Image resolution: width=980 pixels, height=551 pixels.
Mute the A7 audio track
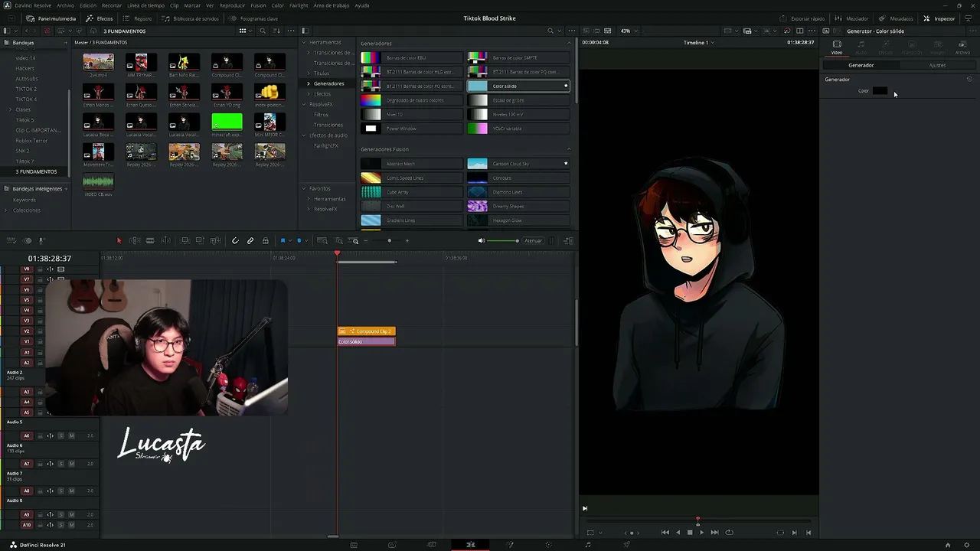[71, 464]
